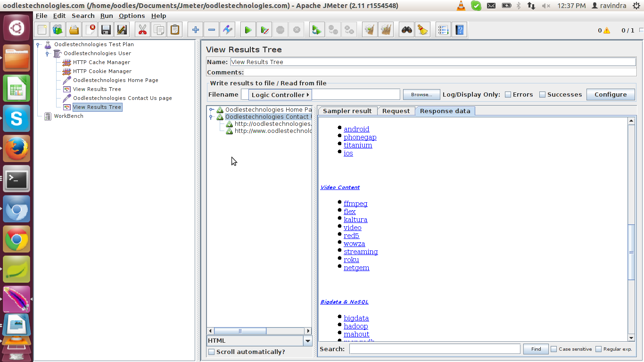Image resolution: width=644 pixels, height=362 pixels.
Task: Click the Clear results broom icon
Action: click(370, 30)
